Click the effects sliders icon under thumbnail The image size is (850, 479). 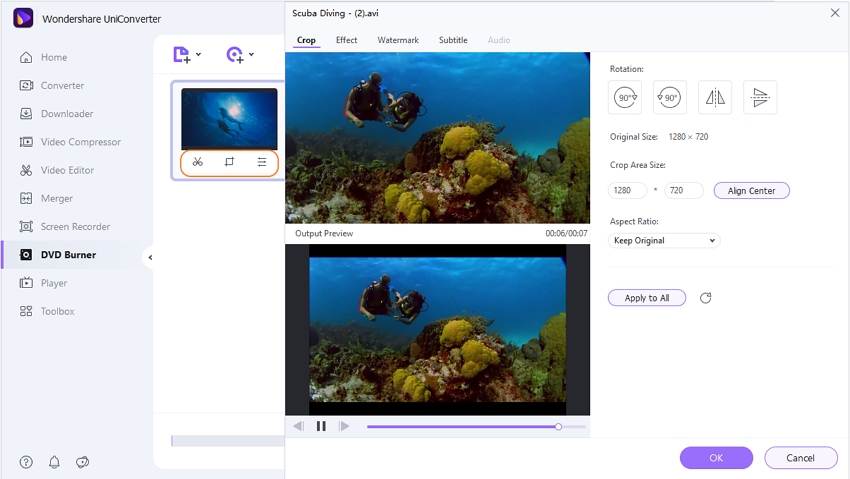[262, 162]
